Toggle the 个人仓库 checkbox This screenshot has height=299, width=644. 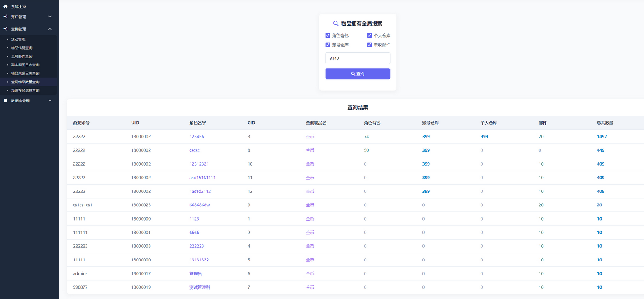click(x=369, y=36)
